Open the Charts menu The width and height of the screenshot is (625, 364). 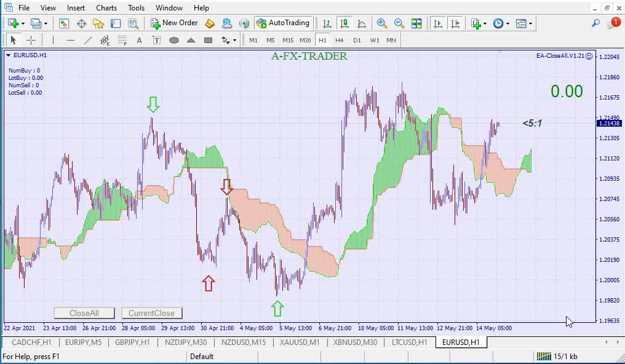106,8
